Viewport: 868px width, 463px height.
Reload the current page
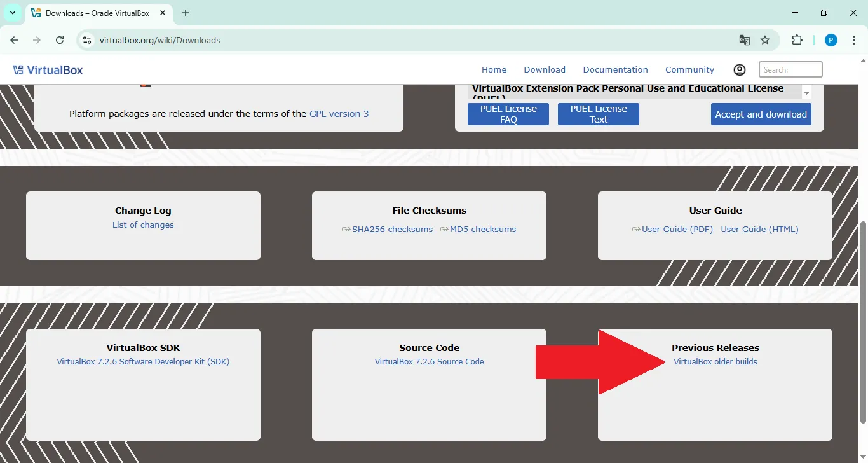click(x=60, y=39)
